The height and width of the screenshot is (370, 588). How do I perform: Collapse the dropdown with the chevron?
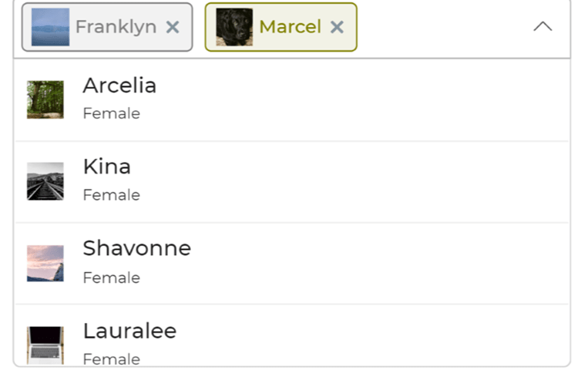pyautogui.click(x=543, y=27)
